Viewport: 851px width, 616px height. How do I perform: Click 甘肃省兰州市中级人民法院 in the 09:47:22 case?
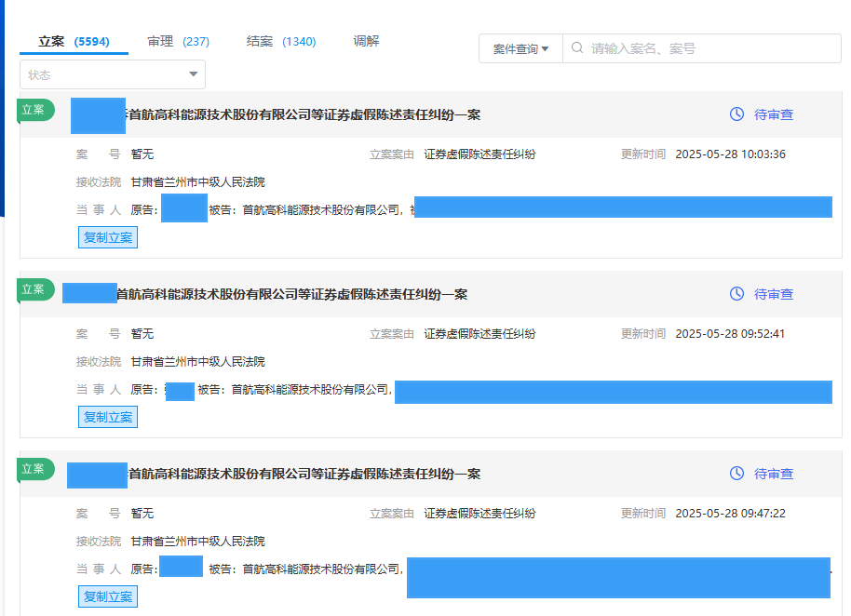pyautogui.click(x=198, y=542)
